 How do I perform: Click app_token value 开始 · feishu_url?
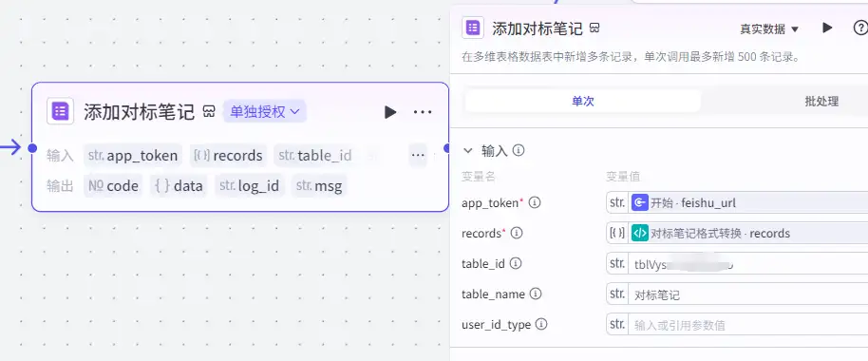point(748,202)
